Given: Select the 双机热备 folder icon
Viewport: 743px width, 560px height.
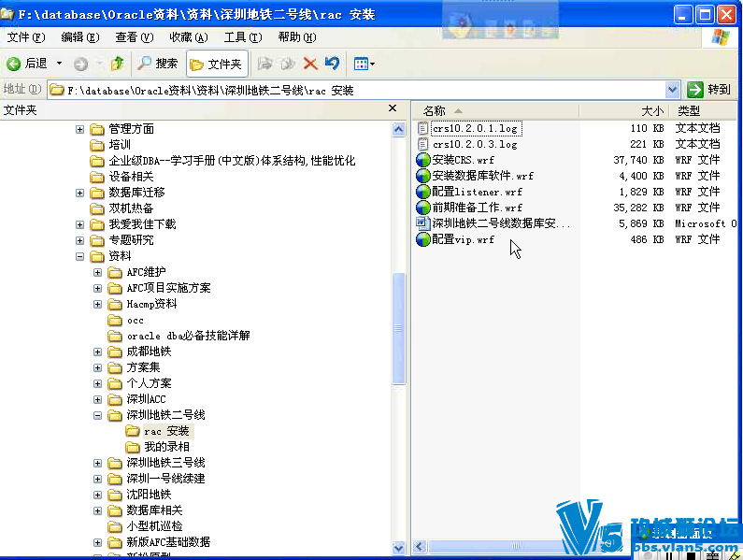Looking at the screenshot, I should (x=96, y=208).
